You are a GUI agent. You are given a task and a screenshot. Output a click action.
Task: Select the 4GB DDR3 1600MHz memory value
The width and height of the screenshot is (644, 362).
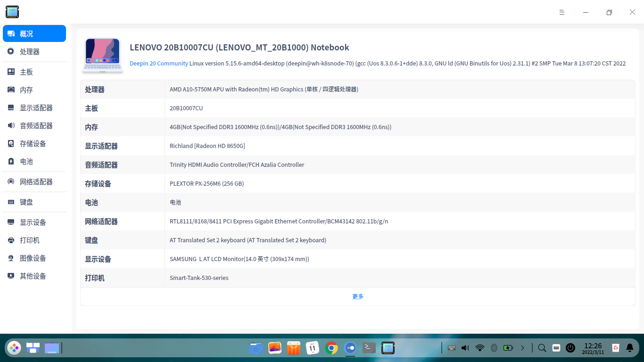[x=281, y=127]
